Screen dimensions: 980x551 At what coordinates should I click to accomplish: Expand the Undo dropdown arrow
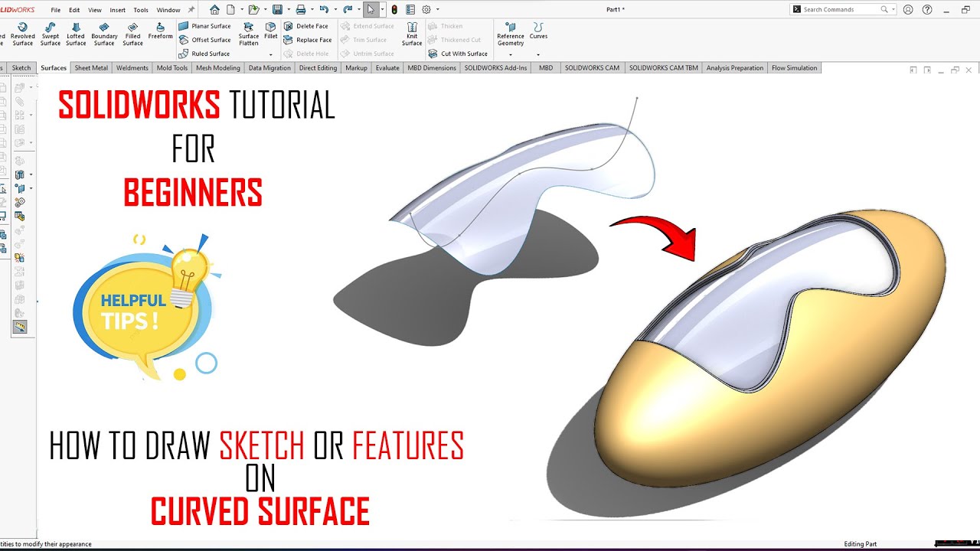pyautogui.click(x=335, y=10)
